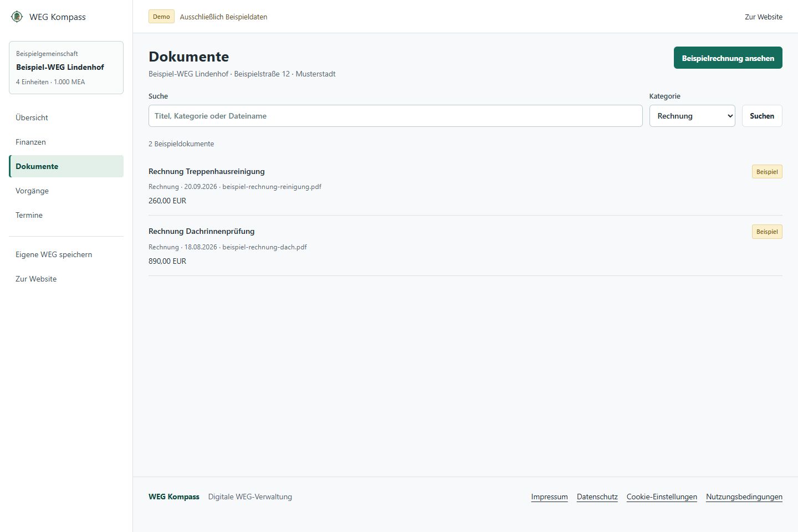Screen dimensions: 798x532
Task: Click the WEG Kompass brand name in sidebar
Action: click(x=58, y=17)
